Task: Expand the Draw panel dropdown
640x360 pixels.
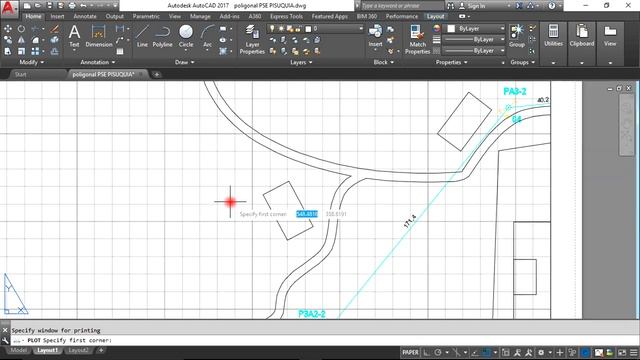Action: [x=184, y=62]
